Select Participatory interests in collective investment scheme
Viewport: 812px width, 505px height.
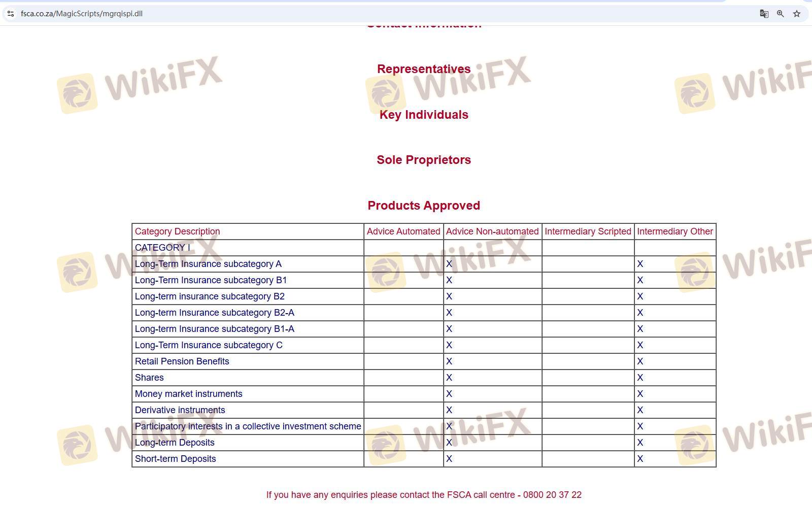click(x=248, y=426)
